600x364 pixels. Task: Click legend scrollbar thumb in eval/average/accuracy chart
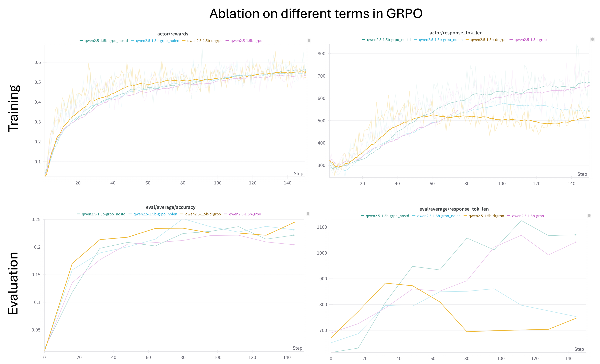308,214
